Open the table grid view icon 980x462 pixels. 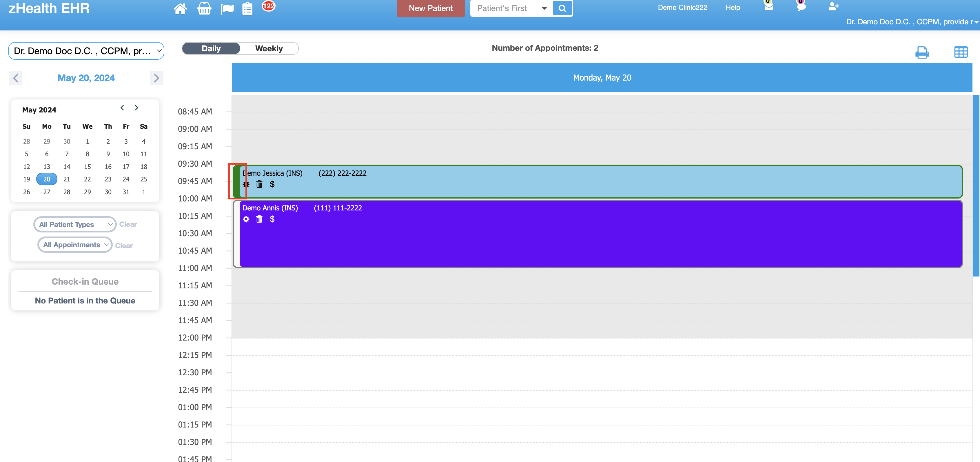(x=961, y=52)
